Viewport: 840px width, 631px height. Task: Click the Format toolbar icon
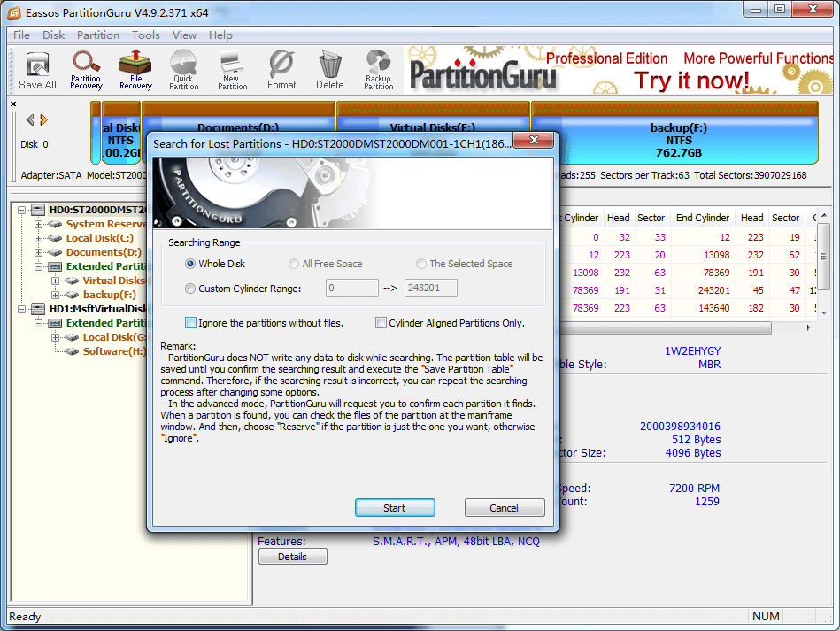(281, 70)
